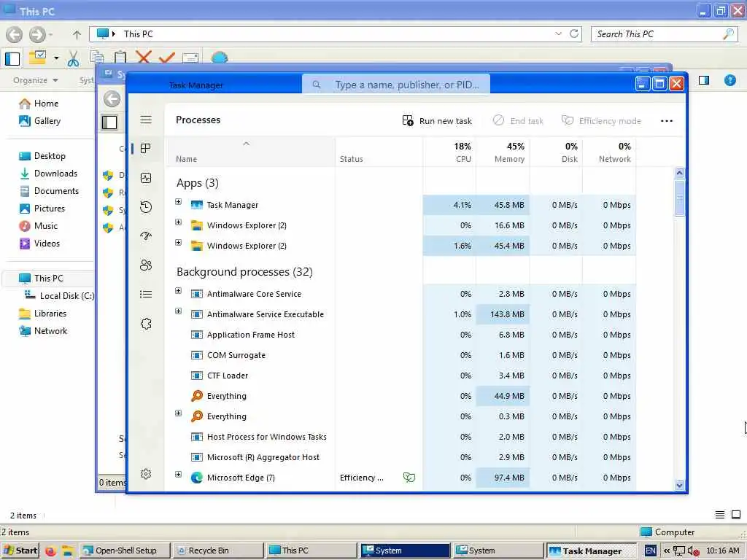Expand first Windows Explorer (2) row
This screenshot has height=560, width=747.
pos(178,222)
